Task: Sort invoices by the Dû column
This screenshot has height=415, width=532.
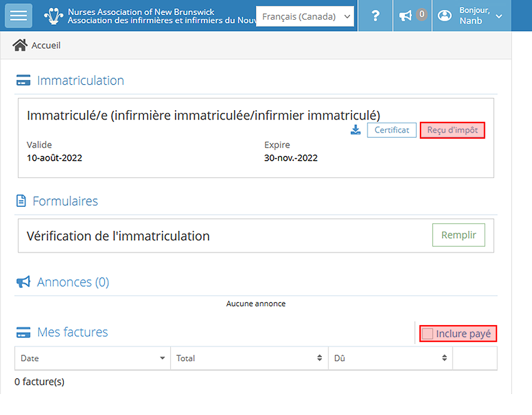Action: click(444, 358)
